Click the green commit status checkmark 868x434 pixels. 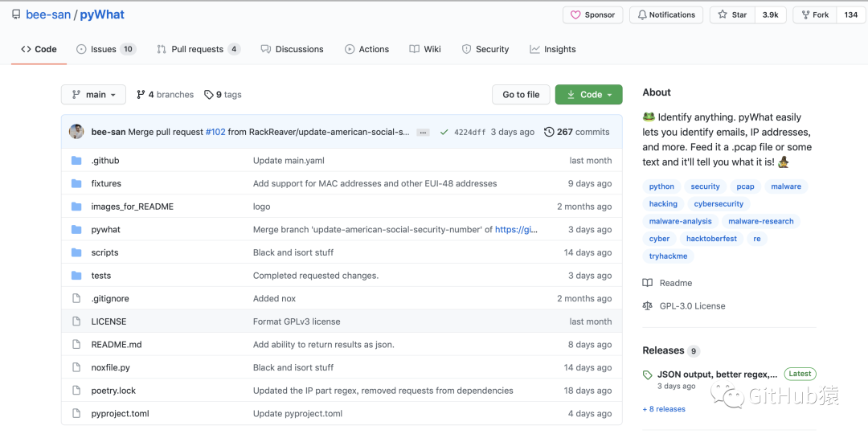pyautogui.click(x=444, y=132)
